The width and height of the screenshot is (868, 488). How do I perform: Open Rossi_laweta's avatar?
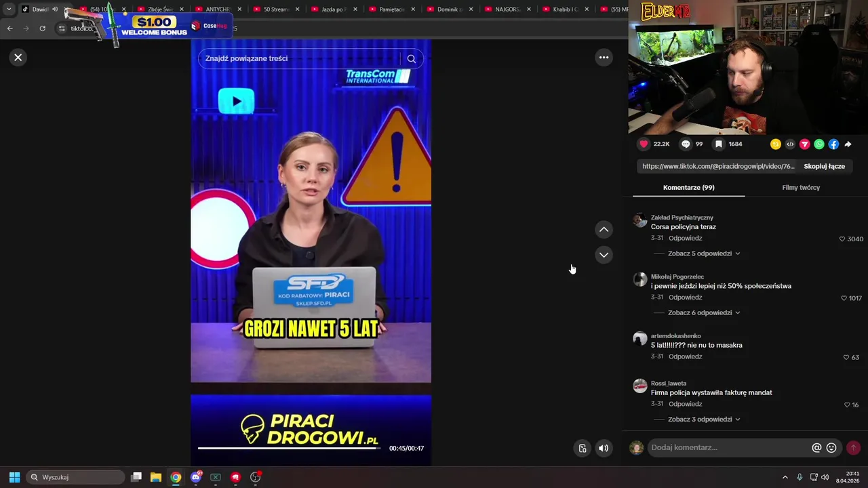point(640,386)
